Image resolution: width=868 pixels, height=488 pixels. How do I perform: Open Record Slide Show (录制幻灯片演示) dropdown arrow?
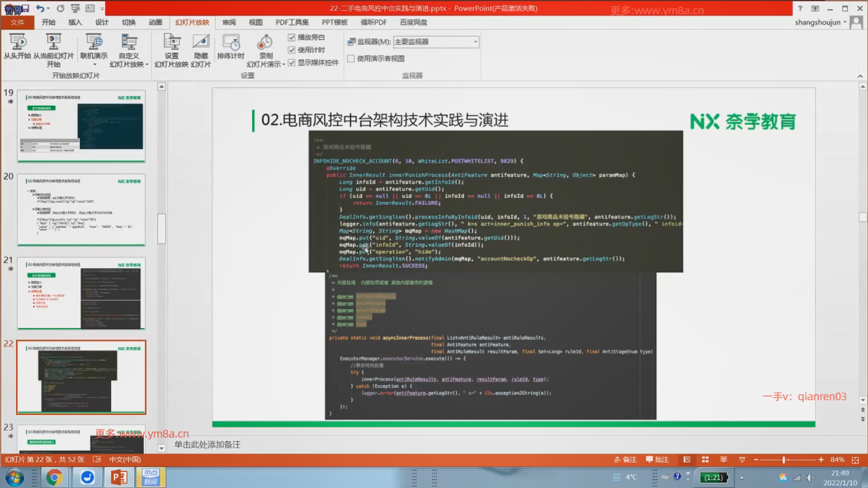(x=283, y=65)
